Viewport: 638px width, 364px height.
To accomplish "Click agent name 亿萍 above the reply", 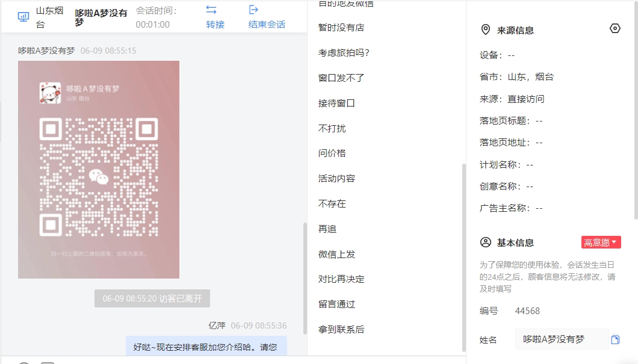I will [217, 325].
